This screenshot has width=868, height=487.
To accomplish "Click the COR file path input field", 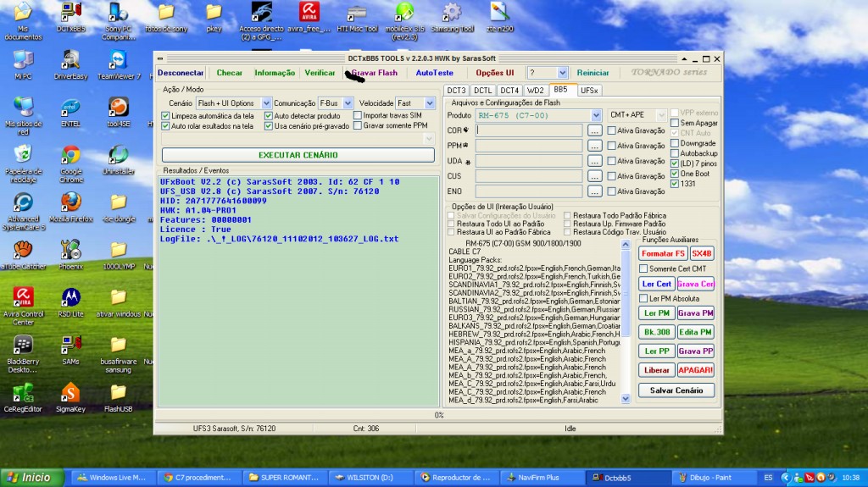I will tap(529, 130).
